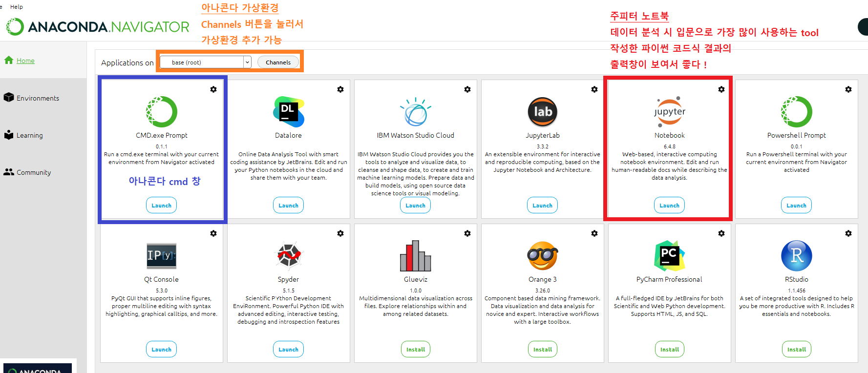The width and height of the screenshot is (868, 373).
Task: Open Powershell Prompt tile gear options
Action: point(848,89)
